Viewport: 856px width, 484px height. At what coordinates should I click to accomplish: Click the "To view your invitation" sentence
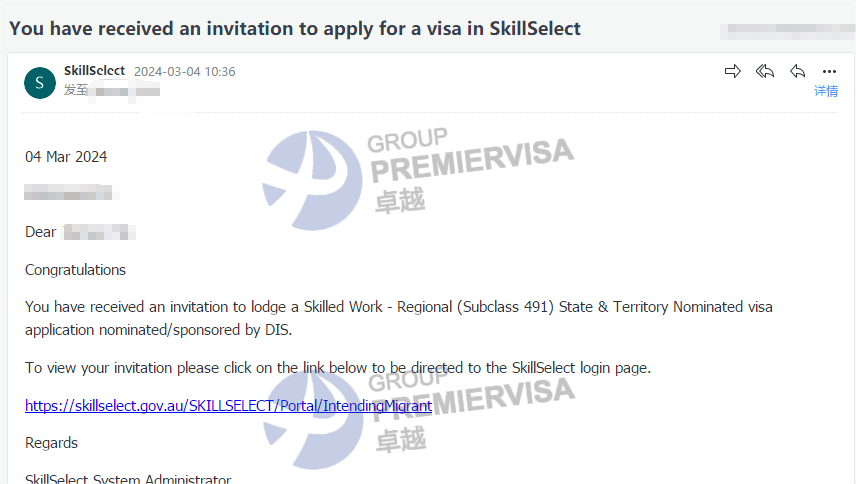coord(338,367)
